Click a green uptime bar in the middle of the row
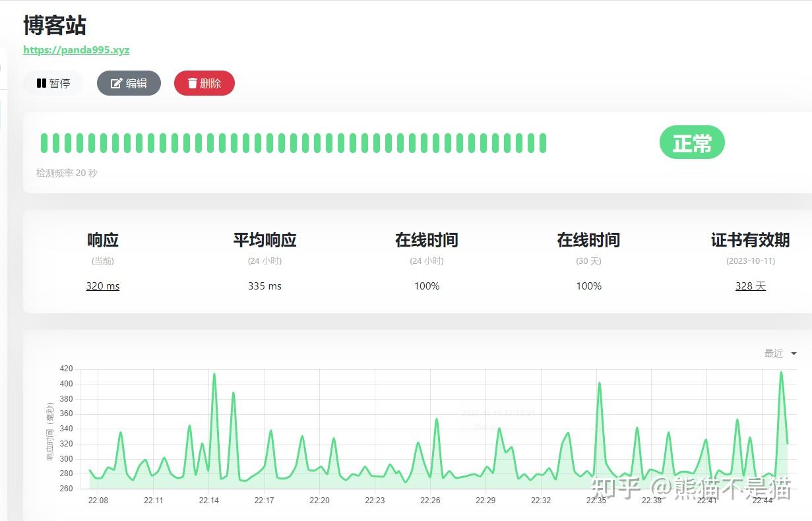812x521 pixels. click(294, 142)
